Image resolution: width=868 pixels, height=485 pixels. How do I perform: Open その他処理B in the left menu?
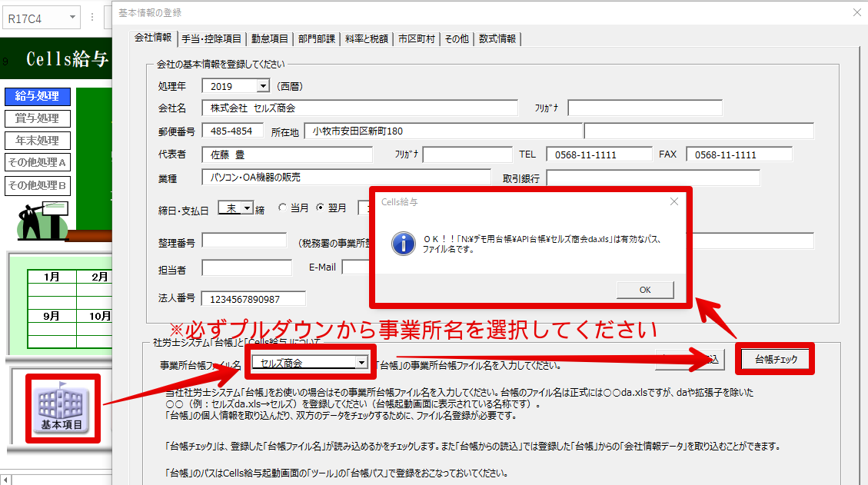(x=38, y=185)
